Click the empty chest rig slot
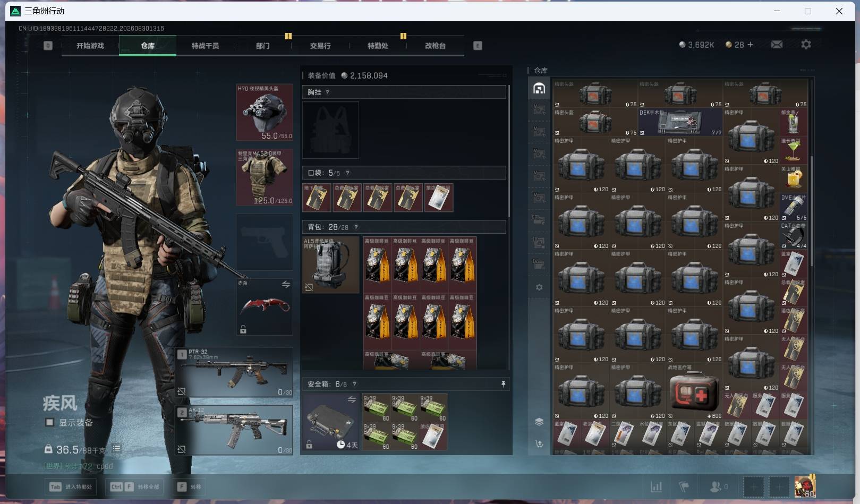This screenshot has width=860, height=504. (x=330, y=130)
